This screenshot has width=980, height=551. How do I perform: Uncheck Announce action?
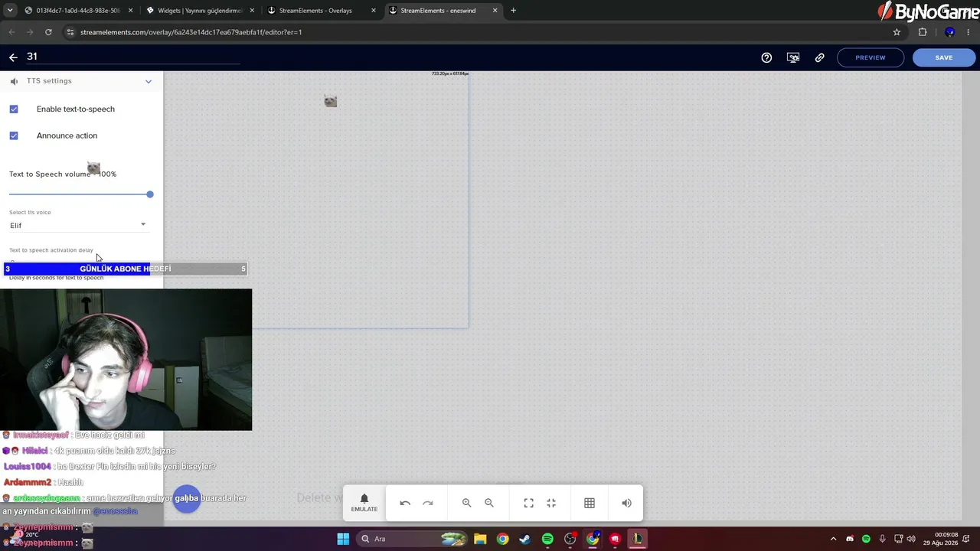pos(14,136)
